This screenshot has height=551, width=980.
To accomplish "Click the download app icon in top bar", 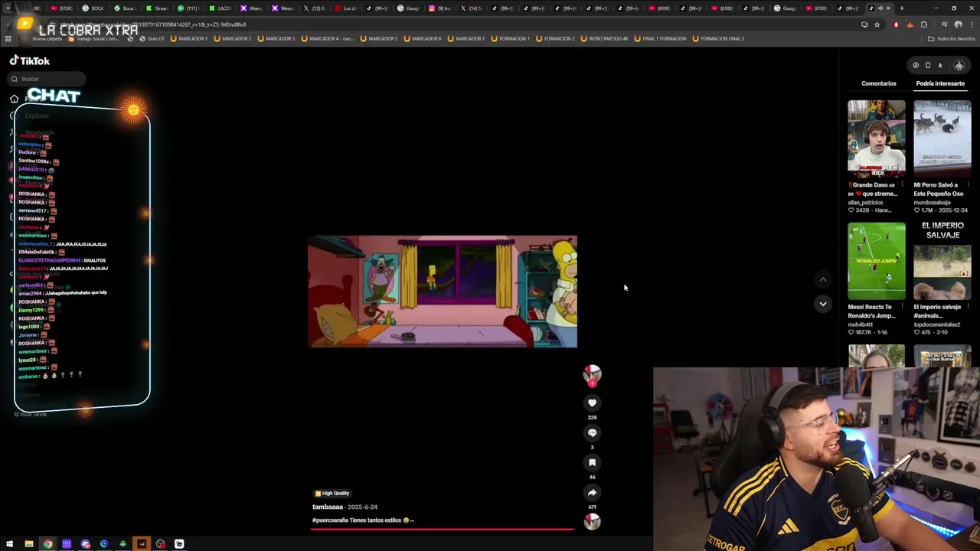I will 940,65.
